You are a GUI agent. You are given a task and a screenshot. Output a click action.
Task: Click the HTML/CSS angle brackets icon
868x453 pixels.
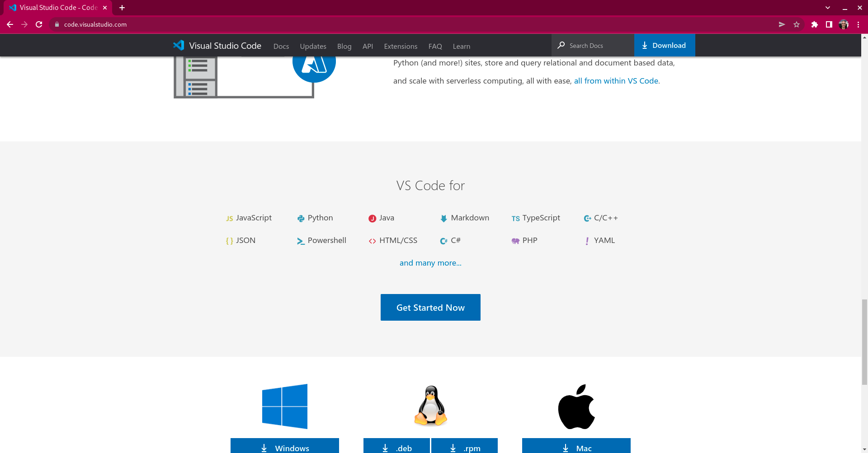(x=372, y=241)
